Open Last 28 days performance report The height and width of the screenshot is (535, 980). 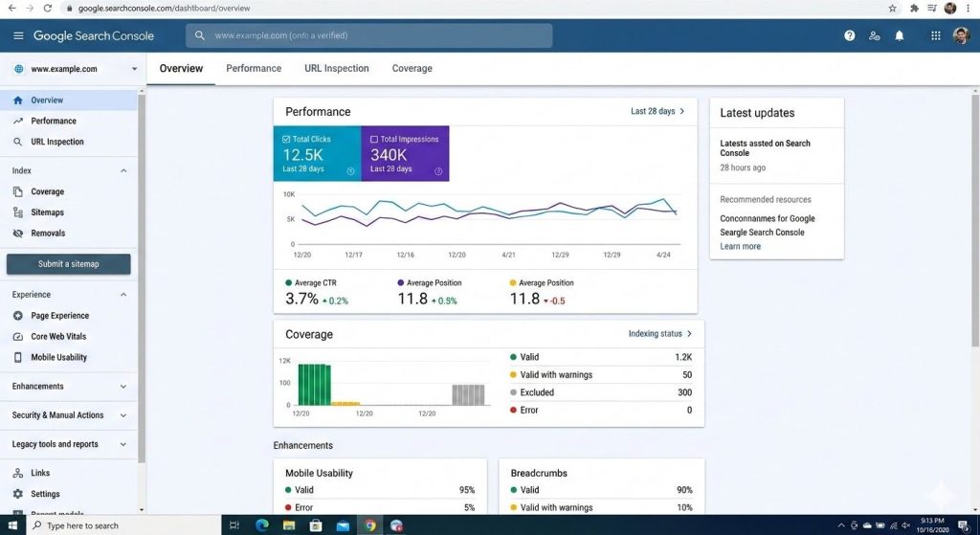pyautogui.click(x=657, y=111)
